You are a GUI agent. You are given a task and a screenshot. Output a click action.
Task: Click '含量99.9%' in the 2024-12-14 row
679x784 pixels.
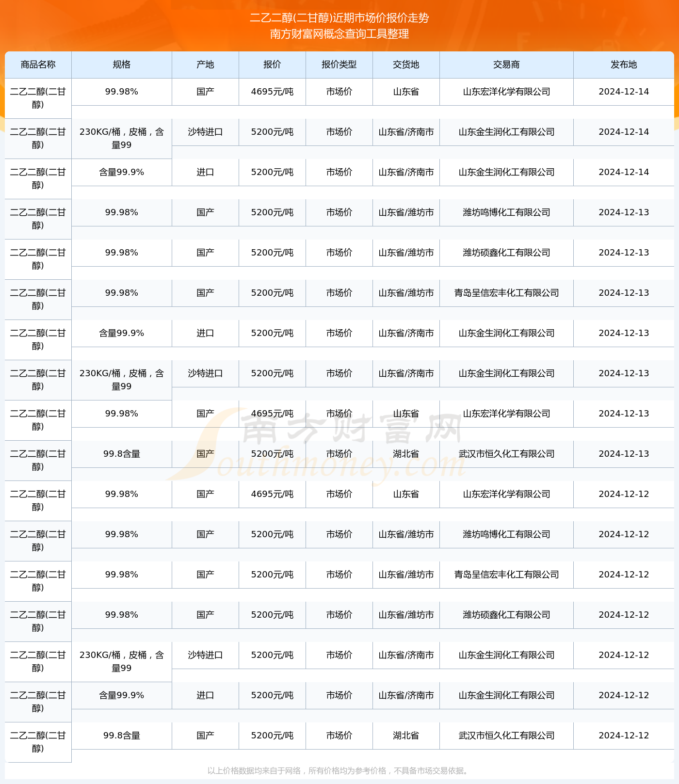pyautogui.click(x=122, y=172)
